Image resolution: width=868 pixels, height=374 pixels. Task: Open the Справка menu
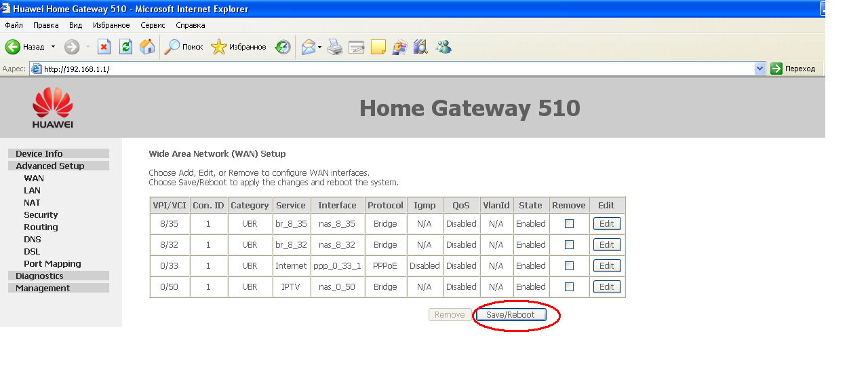191,25
